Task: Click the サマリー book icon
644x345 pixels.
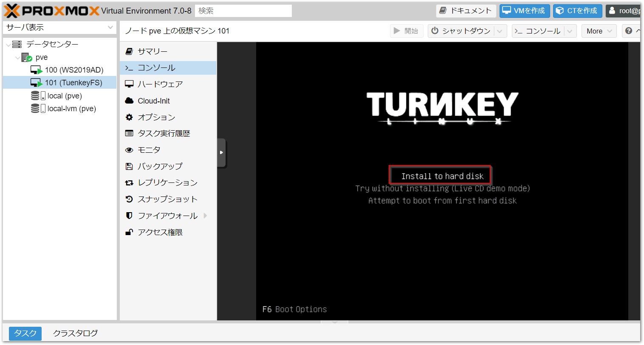Action: tap(129, 51)
